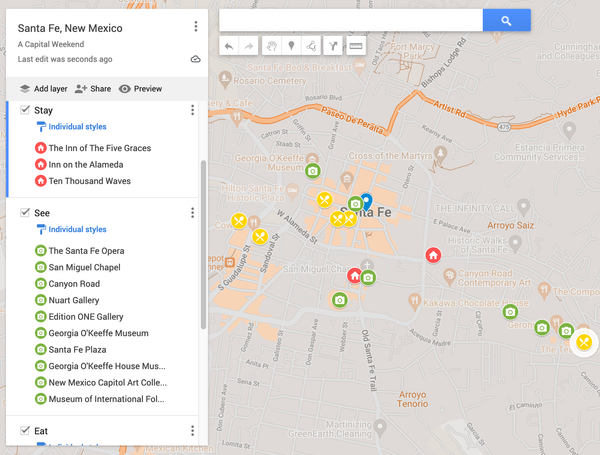Select the Draw a line tool
This screenshot has height=455, width=600.
pos(311,46)
